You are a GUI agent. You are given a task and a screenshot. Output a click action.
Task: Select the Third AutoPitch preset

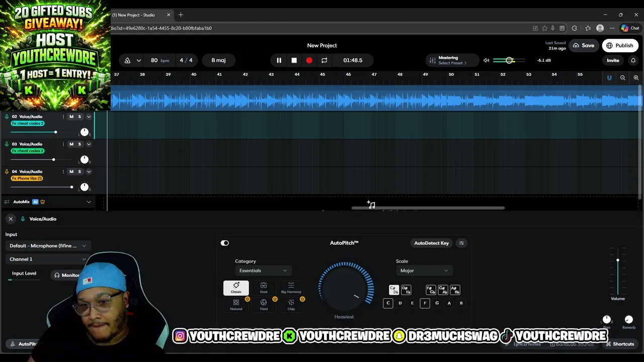pos(264,305)
